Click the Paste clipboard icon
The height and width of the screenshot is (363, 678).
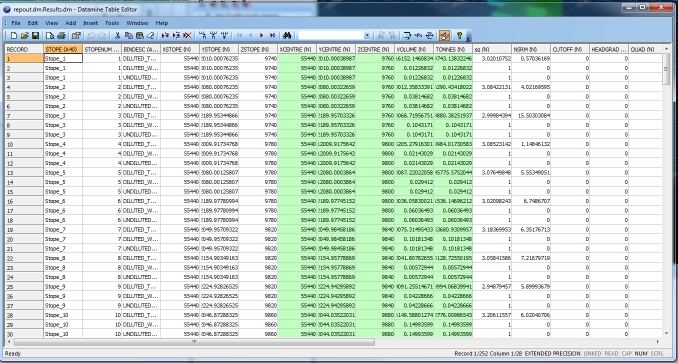click(x=139, y=35)
